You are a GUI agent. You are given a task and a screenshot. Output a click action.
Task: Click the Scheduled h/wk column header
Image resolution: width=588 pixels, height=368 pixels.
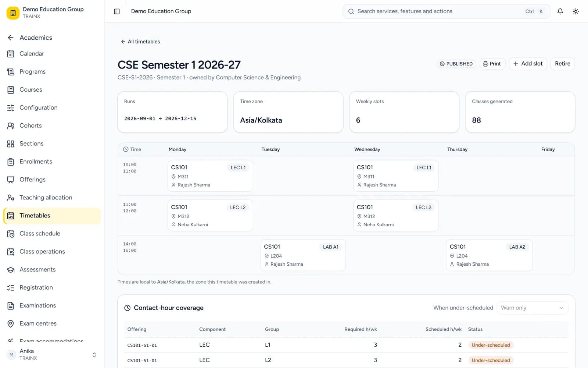(x=443, y=329)
